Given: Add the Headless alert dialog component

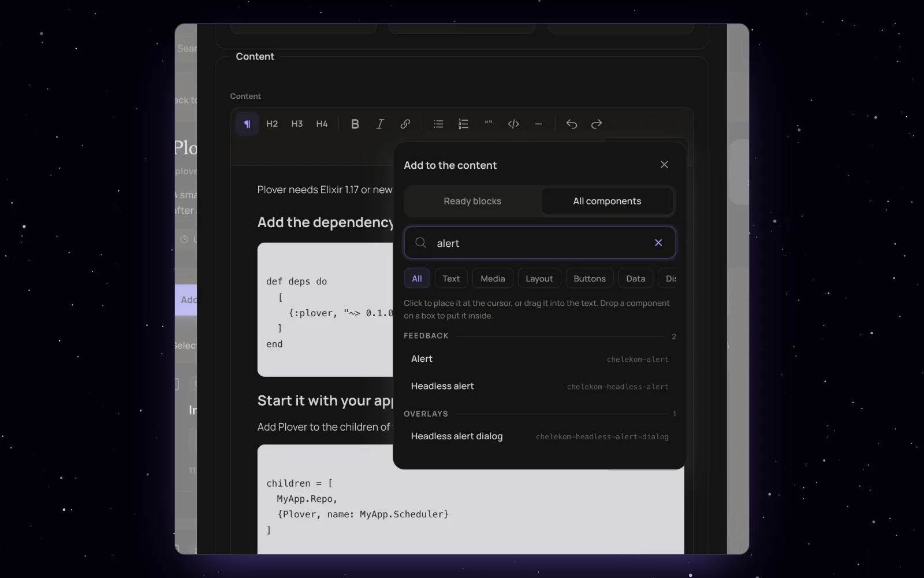Looking at the screenshot, I should 540,436.
